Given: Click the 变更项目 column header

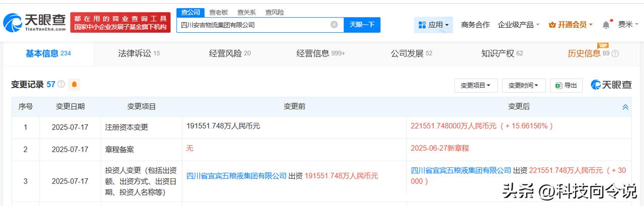Looking at the screenshot, I should (141, 107).
